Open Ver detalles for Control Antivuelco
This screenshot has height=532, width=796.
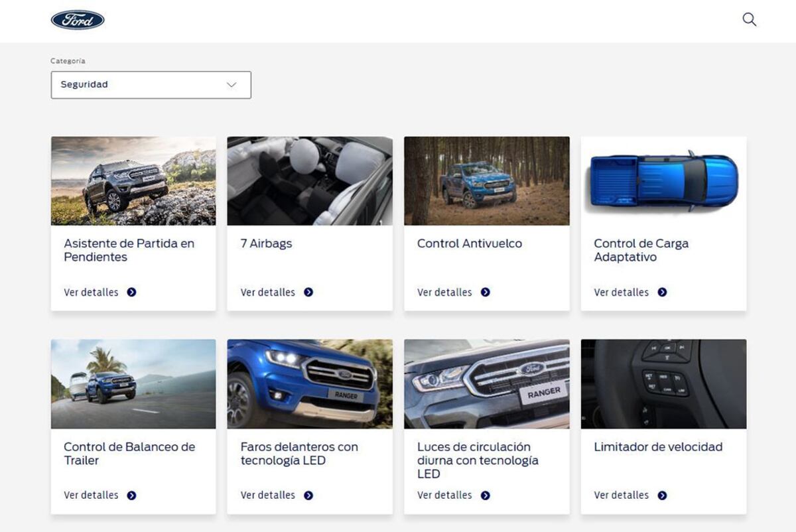point(444,292)
